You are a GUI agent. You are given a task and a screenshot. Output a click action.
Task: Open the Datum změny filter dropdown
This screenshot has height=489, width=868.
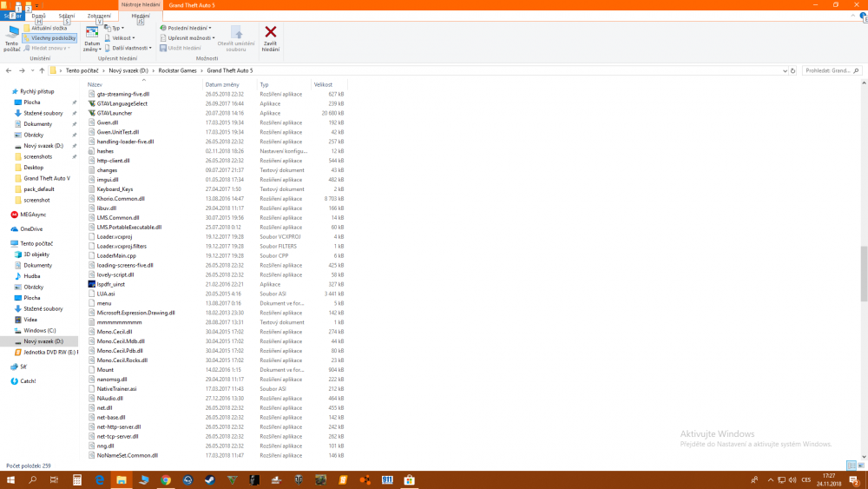click(92, 39)
